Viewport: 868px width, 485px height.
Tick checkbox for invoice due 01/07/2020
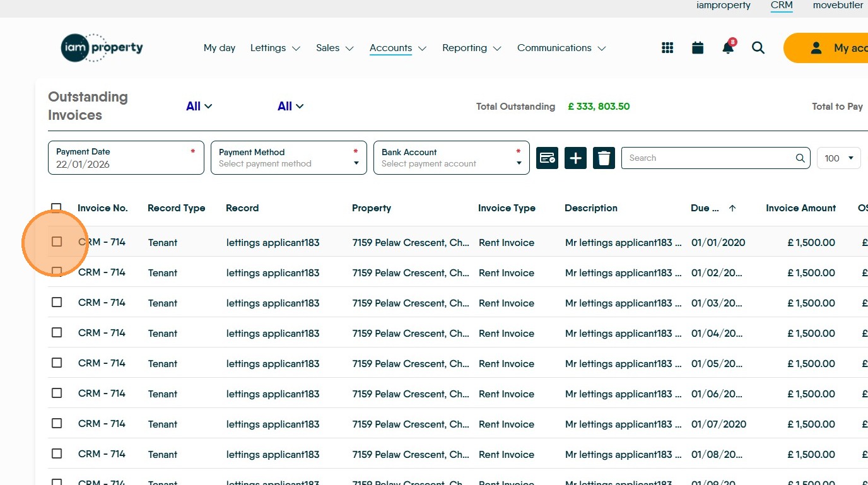point(57,423)
